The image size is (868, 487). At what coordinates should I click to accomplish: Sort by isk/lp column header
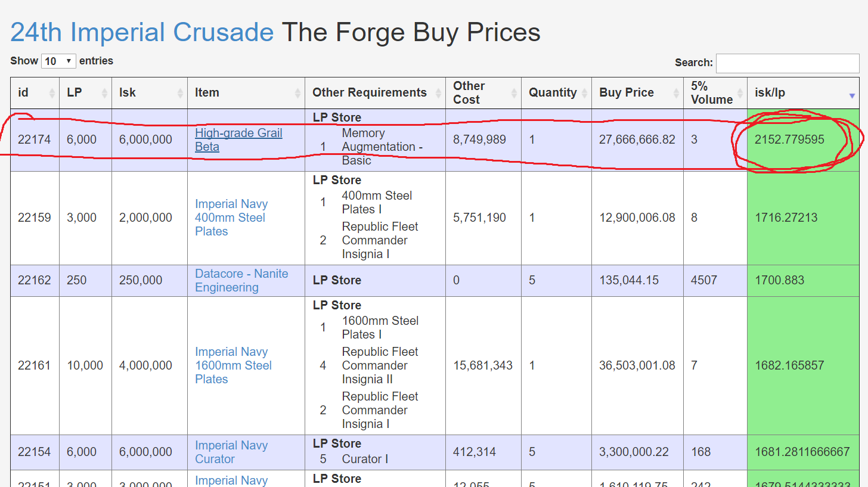[803, 92]
